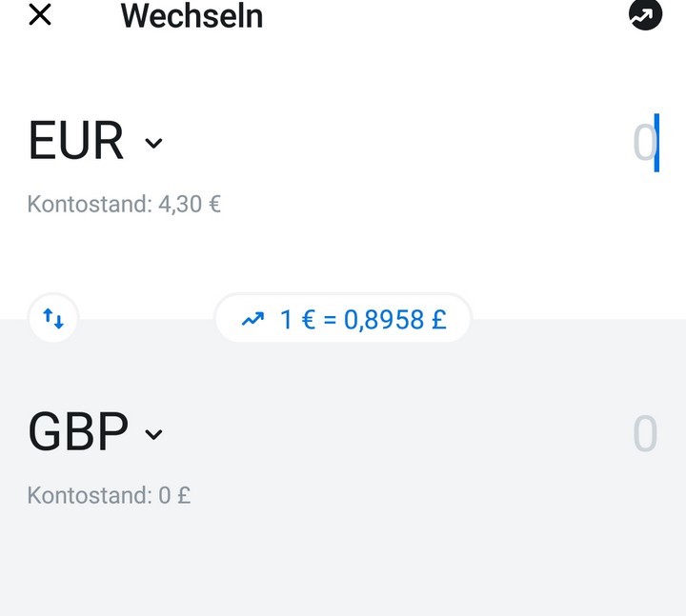Viewport: 686px width, 616px height.
Task: Expand the GBP currency chevron
Action: (x=153, y=434)
